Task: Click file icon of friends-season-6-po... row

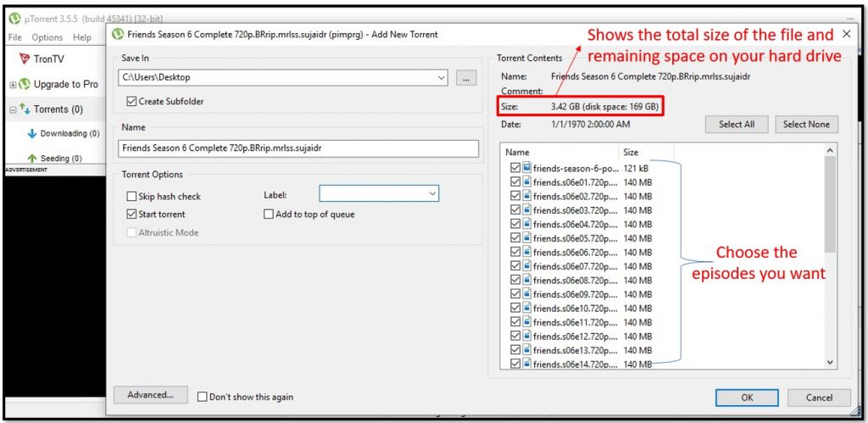Action: point(527,167)
